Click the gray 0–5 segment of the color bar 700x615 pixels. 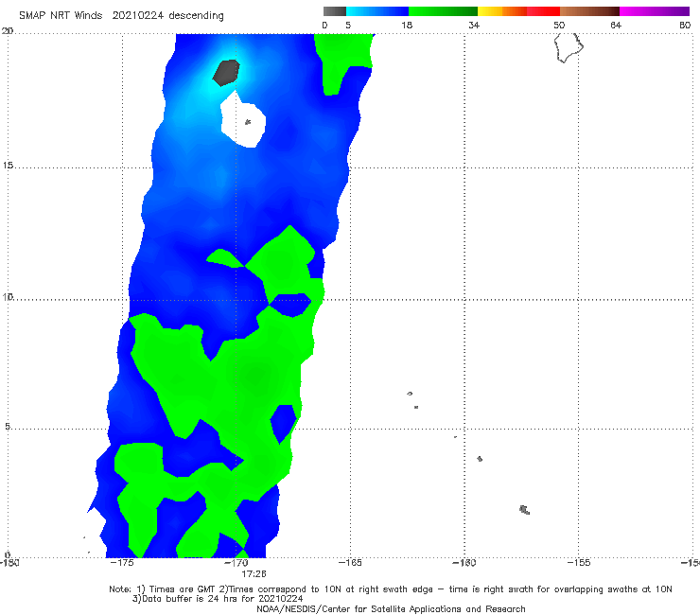(335, 11)
